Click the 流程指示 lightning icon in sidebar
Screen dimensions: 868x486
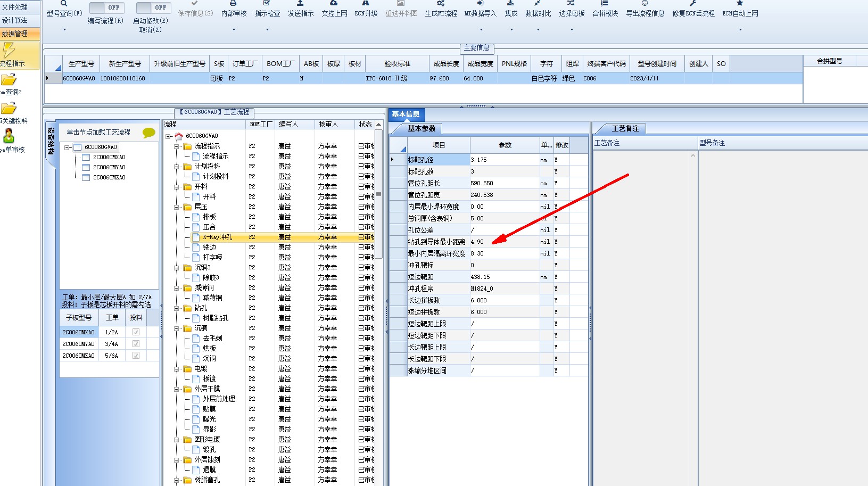[9, 50]
